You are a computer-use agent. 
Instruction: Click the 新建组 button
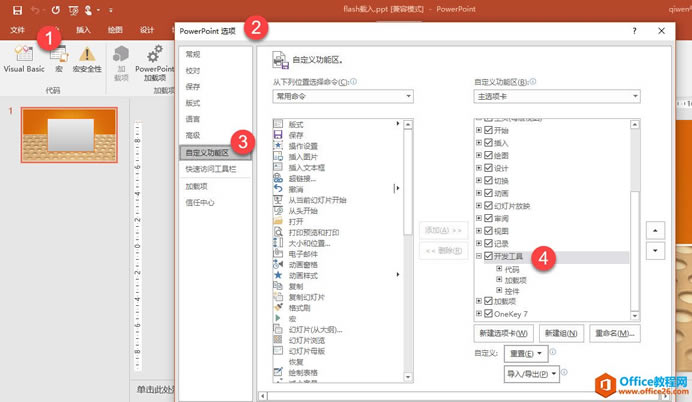click(561, 333)
